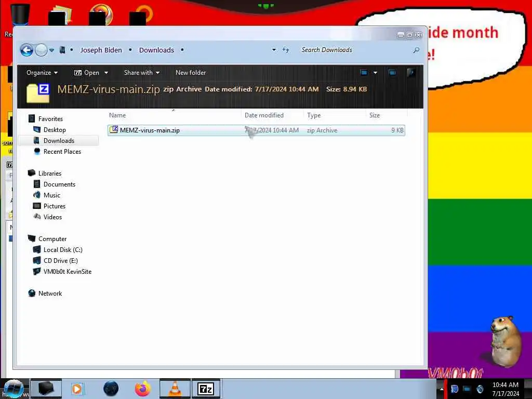Sort by the Name column header

(174, 115)
